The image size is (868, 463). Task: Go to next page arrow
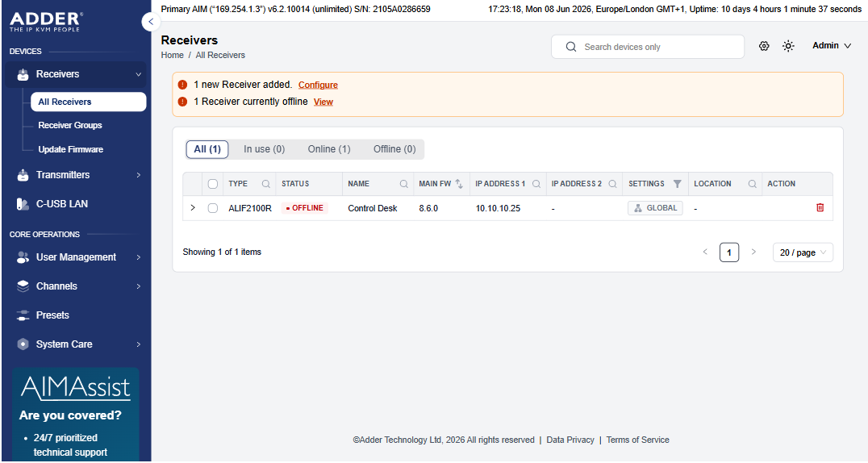(x=753, y=252)
